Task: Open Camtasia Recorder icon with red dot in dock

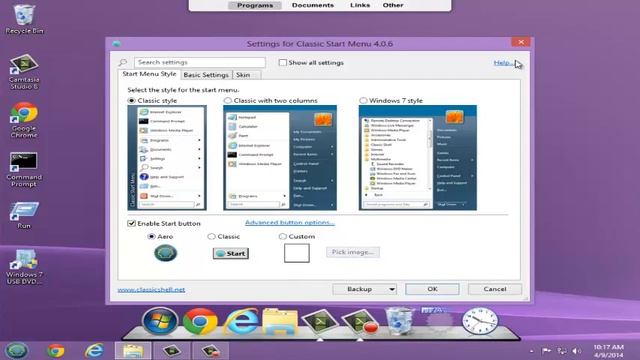Action: pyautogui.click(x=360, y=322)
